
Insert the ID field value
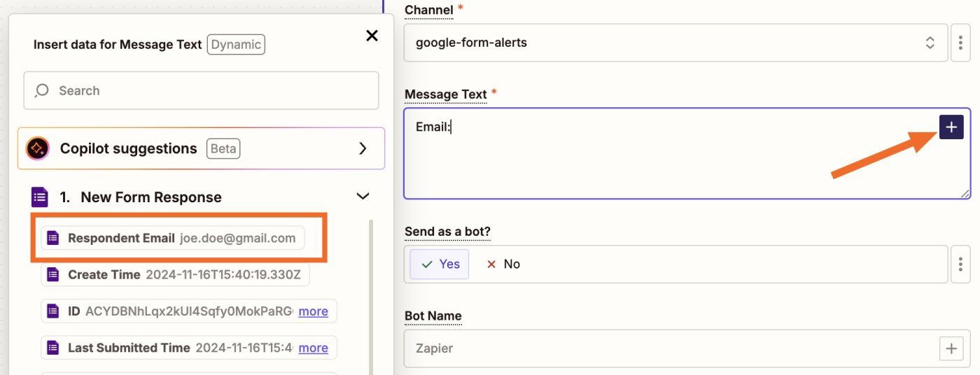pyautogui.click(x=189, y=311)
